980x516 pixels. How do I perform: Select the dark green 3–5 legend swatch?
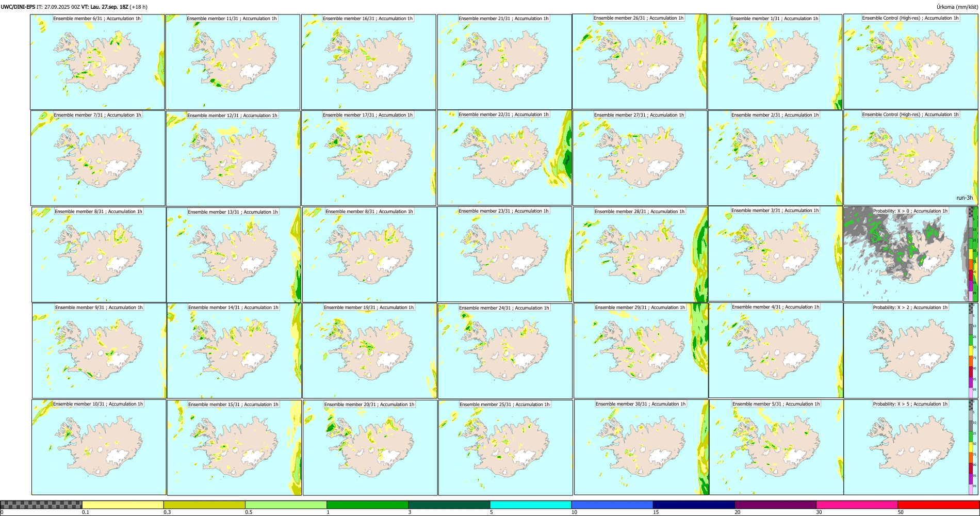449,505
